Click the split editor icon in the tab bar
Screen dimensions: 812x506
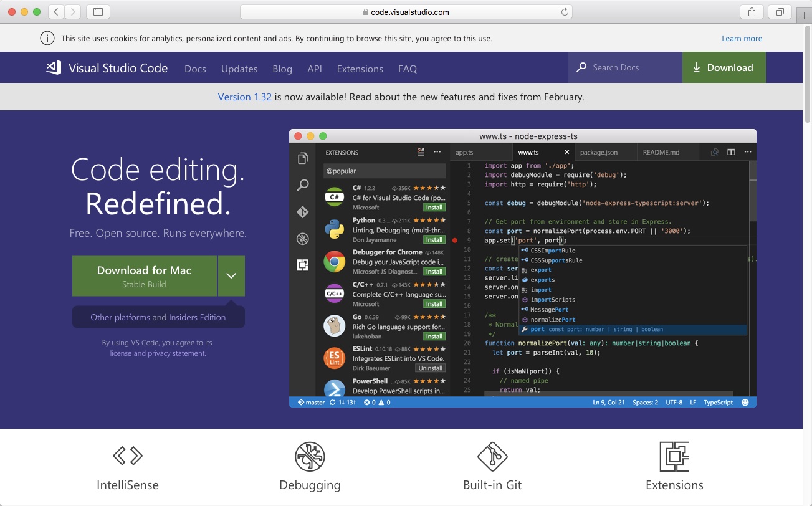coord(730,151)
